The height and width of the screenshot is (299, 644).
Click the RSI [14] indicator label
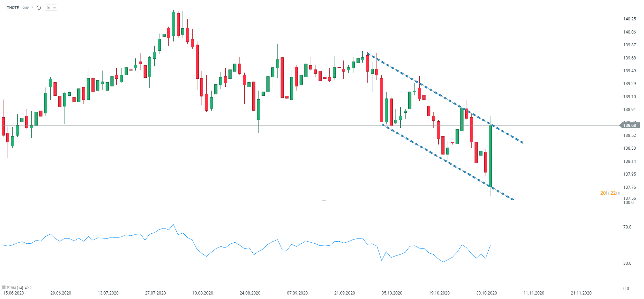17,288
